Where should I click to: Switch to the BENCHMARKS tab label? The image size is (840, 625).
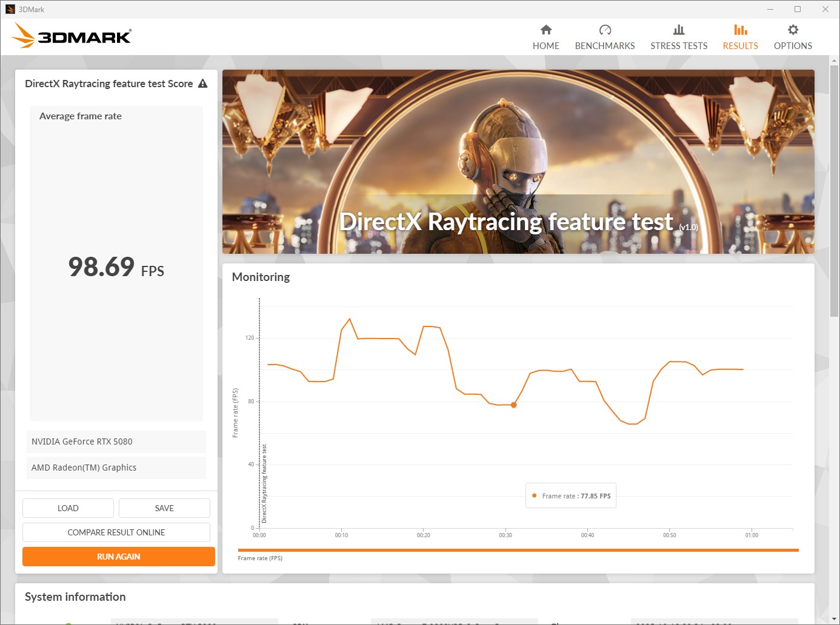(604, 46)
